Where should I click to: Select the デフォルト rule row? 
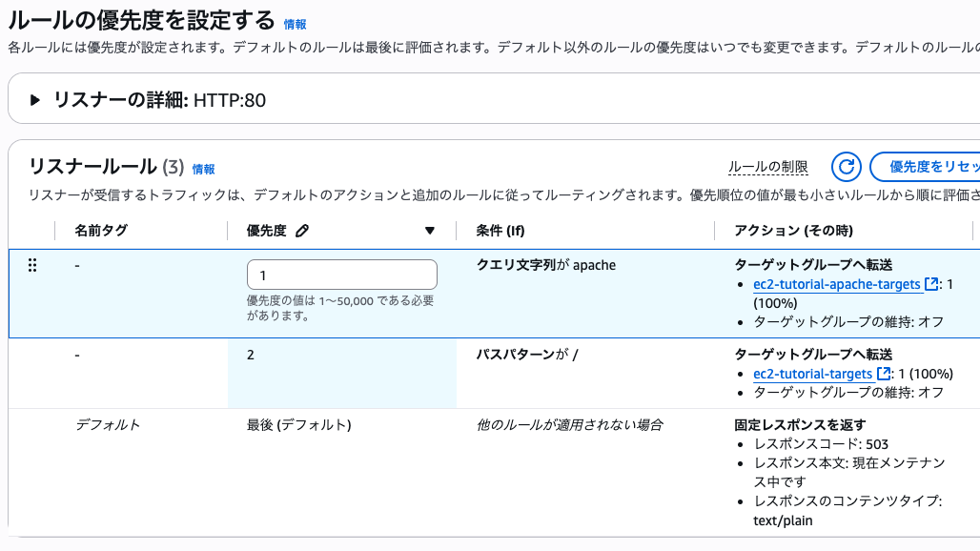[108, 424]
